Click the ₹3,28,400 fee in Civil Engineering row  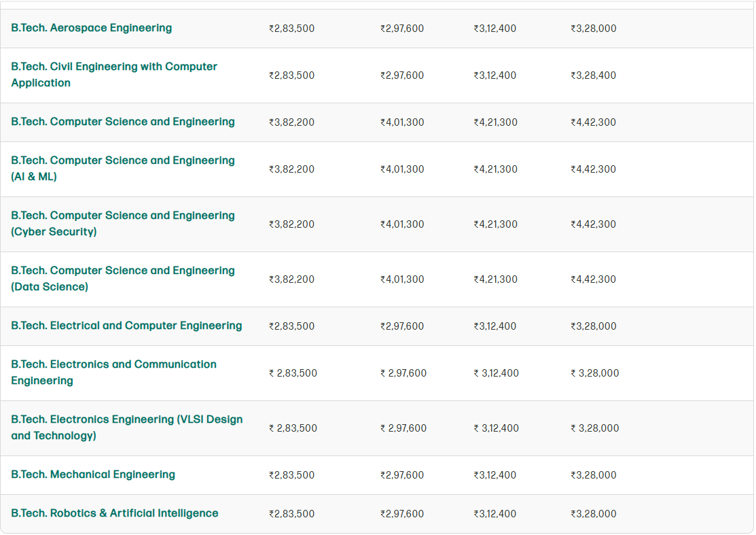pyautogui.click(x=593, y=75)
